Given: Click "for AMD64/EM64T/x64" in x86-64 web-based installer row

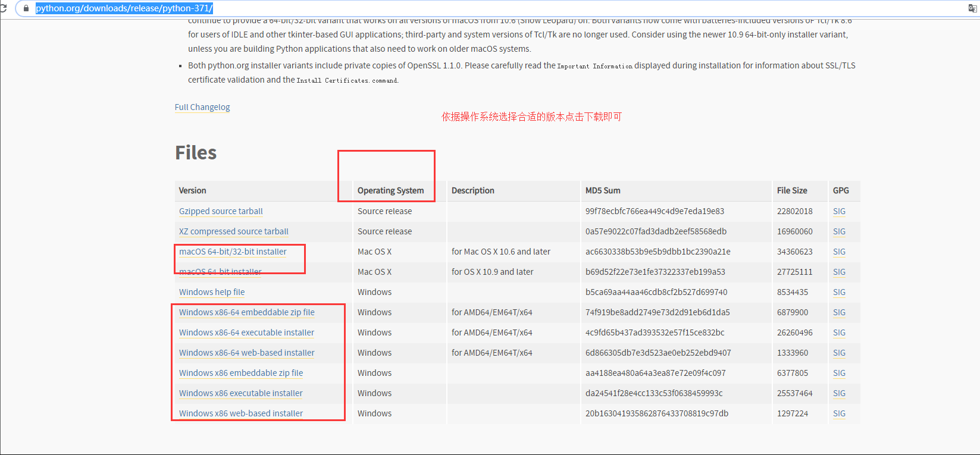Looking at the screenshot, I should point(492,353).
